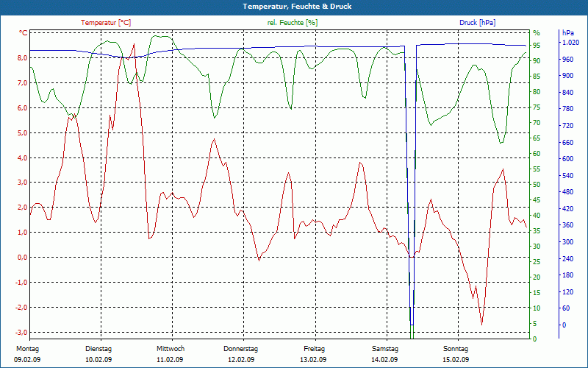Click temperature axis value '0,0'

click(x=21, y=257)
